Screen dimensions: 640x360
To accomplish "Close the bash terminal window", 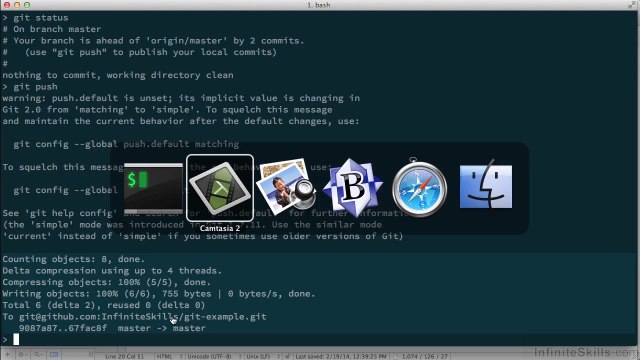I will coord(7,5).
